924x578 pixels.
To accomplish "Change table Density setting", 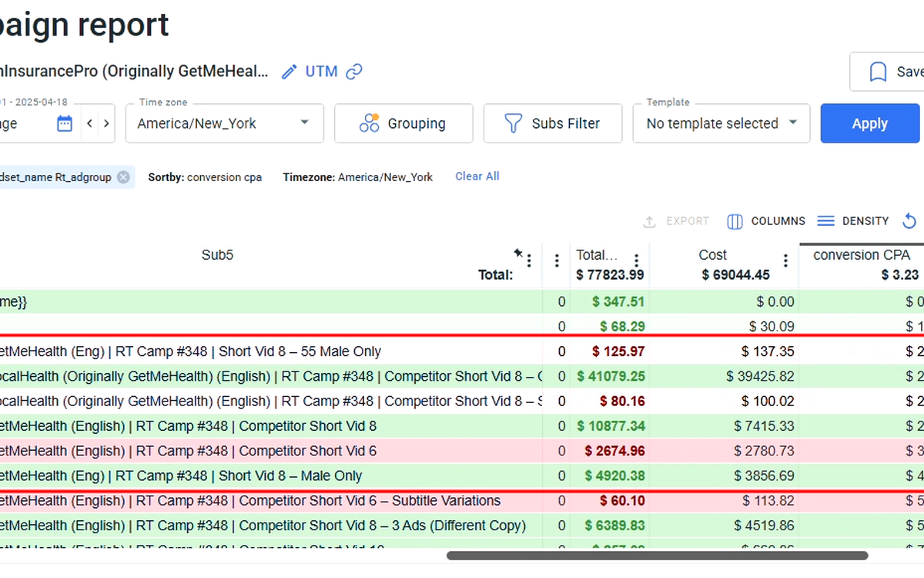I will click(853, 221).
